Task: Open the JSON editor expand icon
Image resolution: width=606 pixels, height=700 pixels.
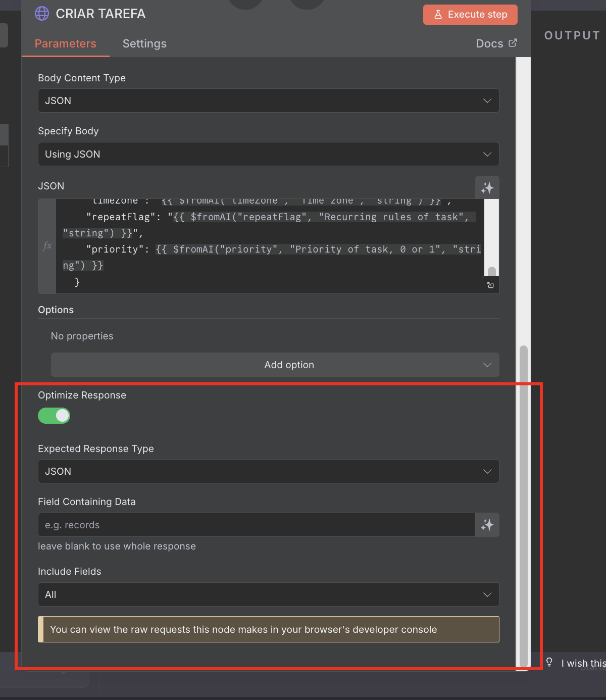Action: click(490, 285)
